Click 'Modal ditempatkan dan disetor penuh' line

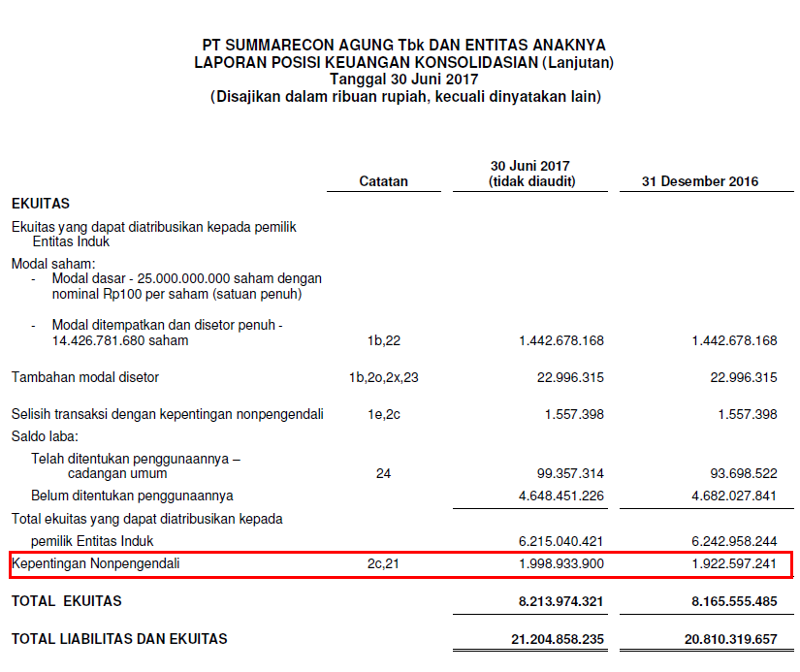tap(167, 325)
